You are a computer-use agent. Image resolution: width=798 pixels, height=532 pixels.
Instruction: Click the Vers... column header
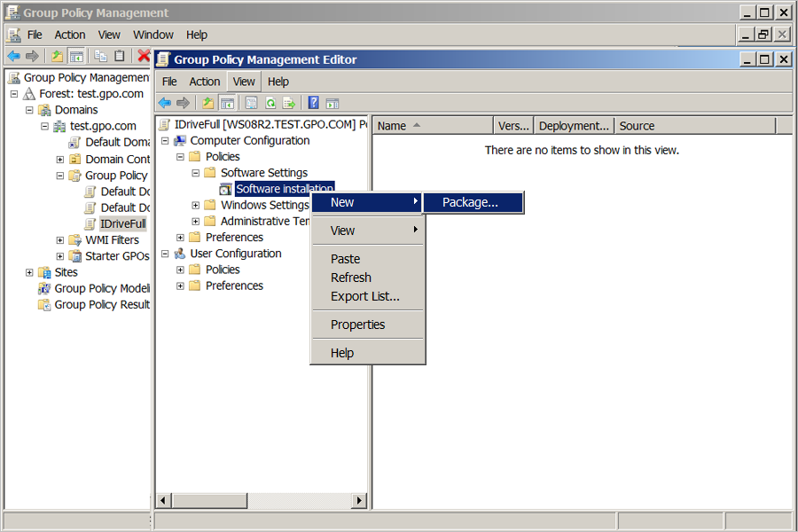[513, 126]
